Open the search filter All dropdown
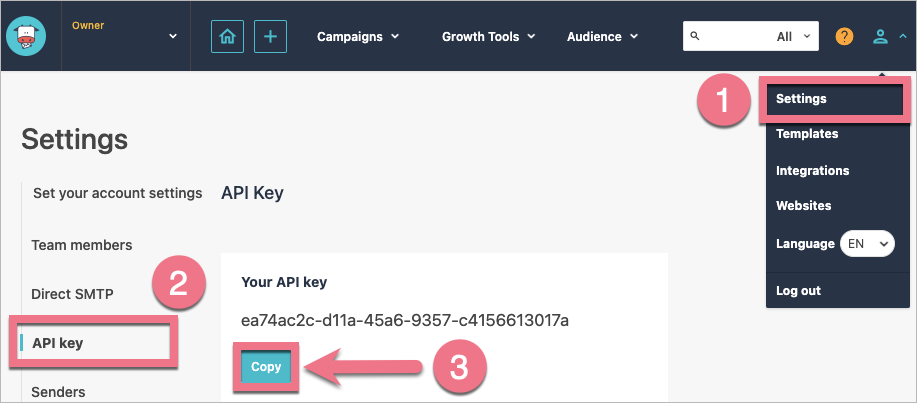 click(x=797, y=37)
